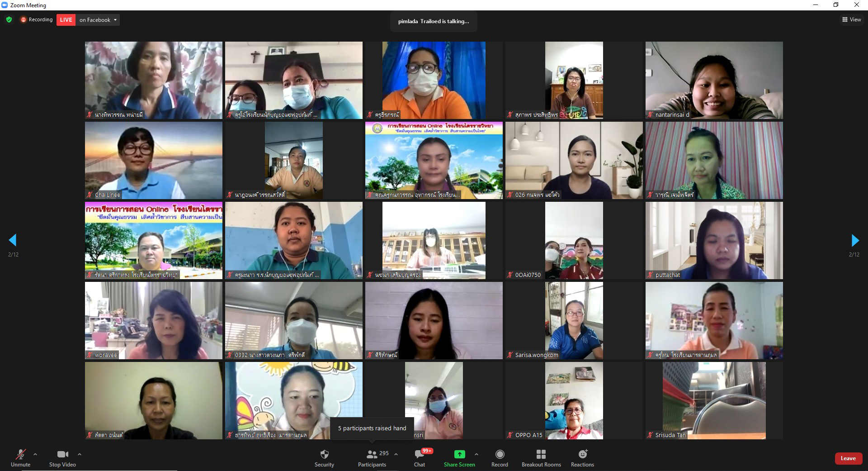
Task: Click the Recording indicator
Action: click(x=37, y=19)
